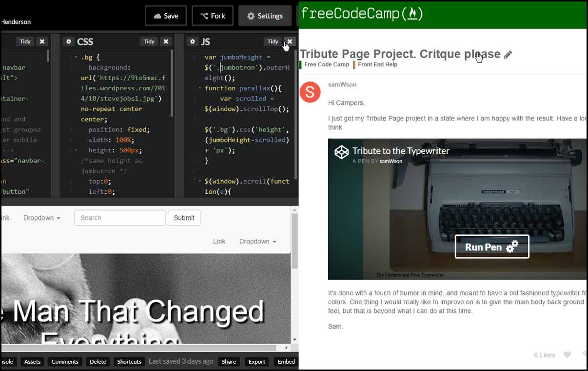588x371 pixels.
Task: Like the post with the heart icon
Action: click(x=567, y=355)
